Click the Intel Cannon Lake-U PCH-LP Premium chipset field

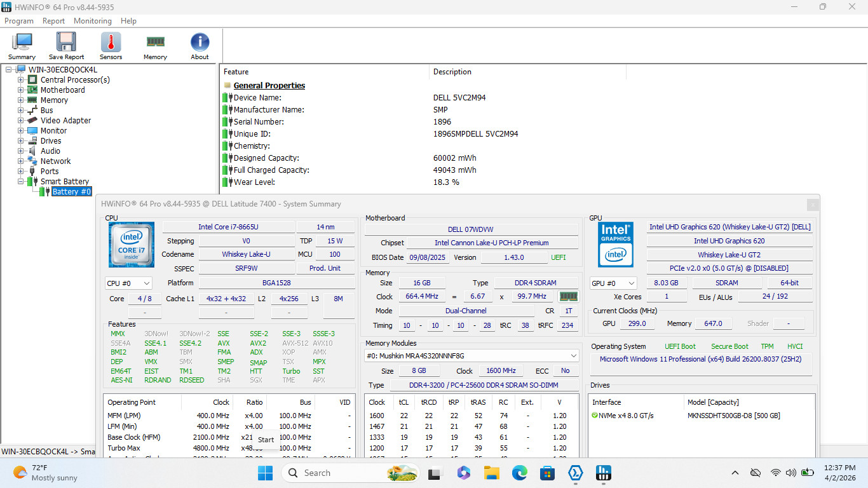(x=492, y=243)
